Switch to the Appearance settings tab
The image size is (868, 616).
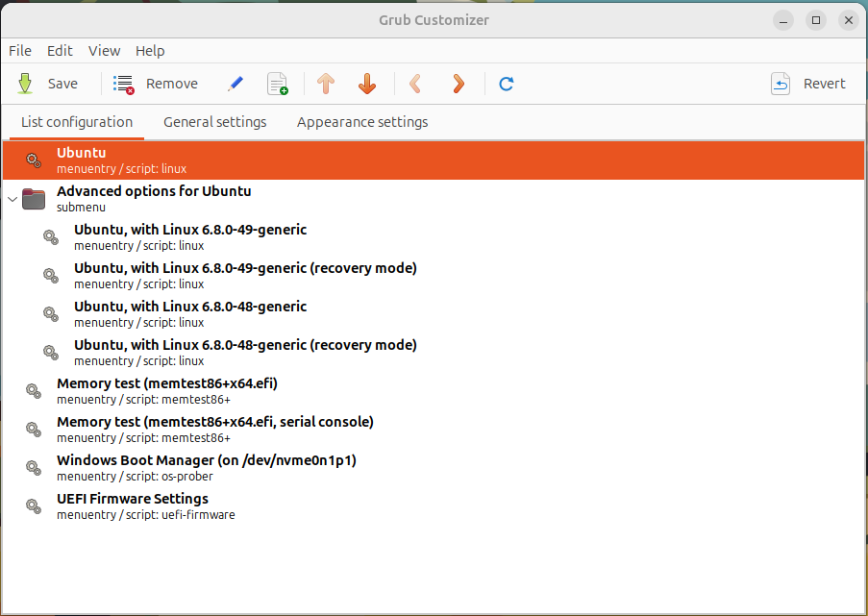tap(361, 122)
